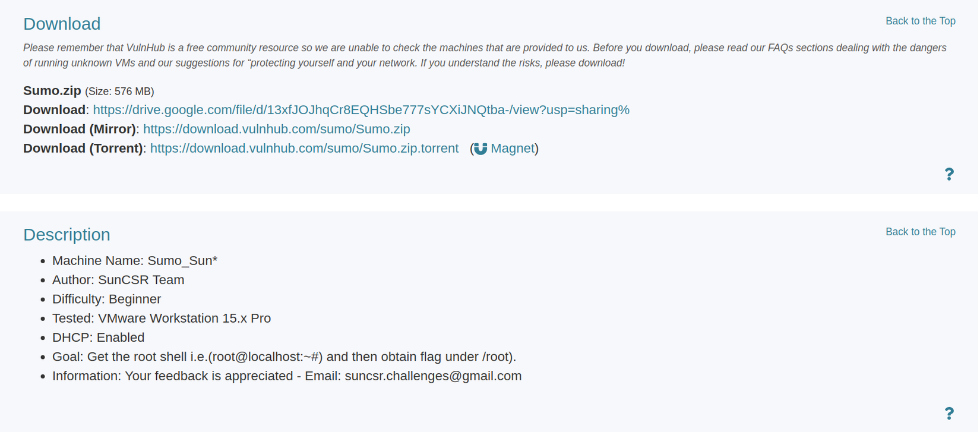This screenshot has height=432, width=980.
Task: Click the Magnet link text
Action: tap(512, 149)
